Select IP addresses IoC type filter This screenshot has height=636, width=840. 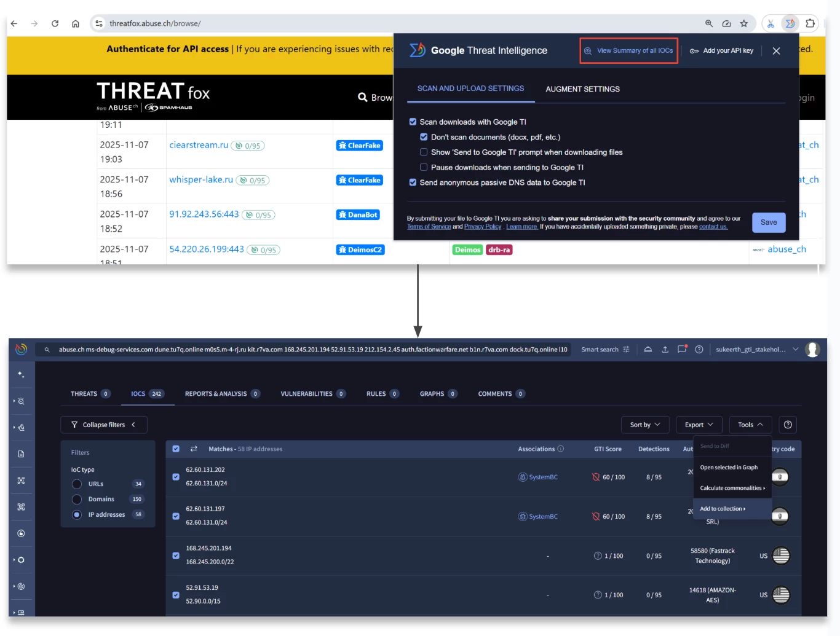[77, 515]
